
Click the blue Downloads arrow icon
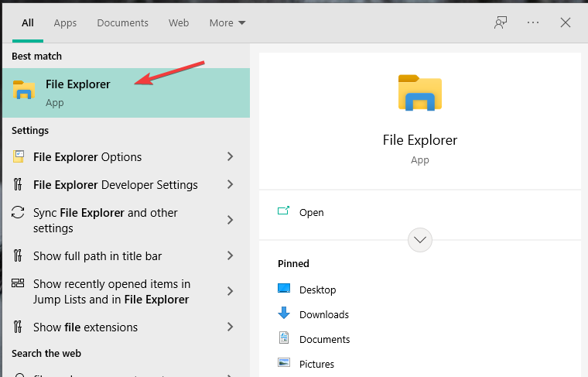coord(284,313)
